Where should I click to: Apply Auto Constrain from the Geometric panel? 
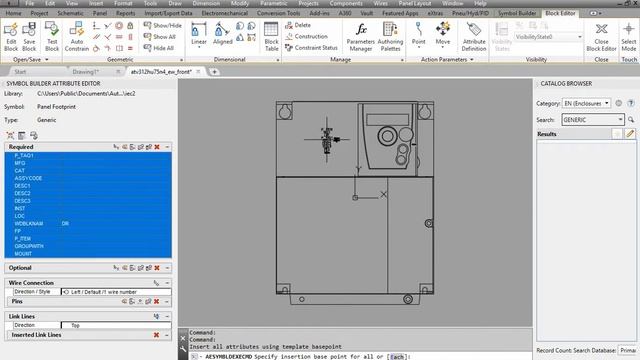click(x=76, y=37)
